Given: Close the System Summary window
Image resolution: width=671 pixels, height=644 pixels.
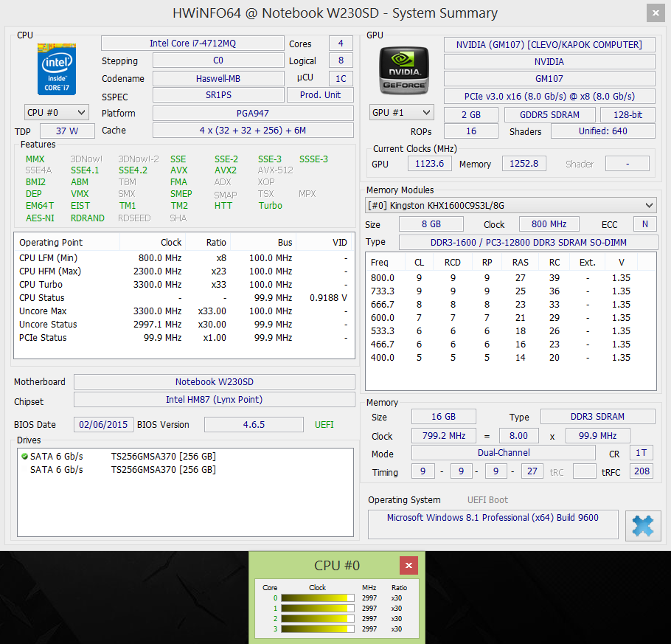Looking at the screenshot, I should [656, 13].
